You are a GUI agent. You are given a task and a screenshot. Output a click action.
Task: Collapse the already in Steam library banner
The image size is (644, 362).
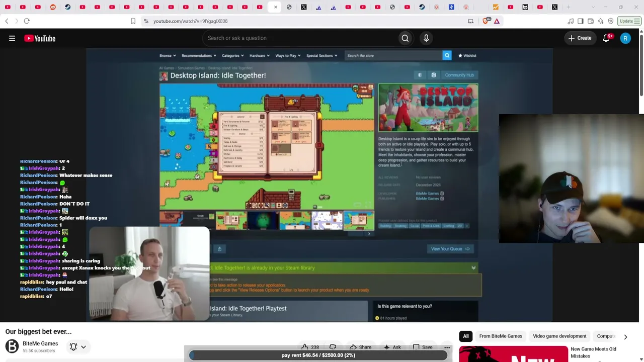tap(473, 268)
